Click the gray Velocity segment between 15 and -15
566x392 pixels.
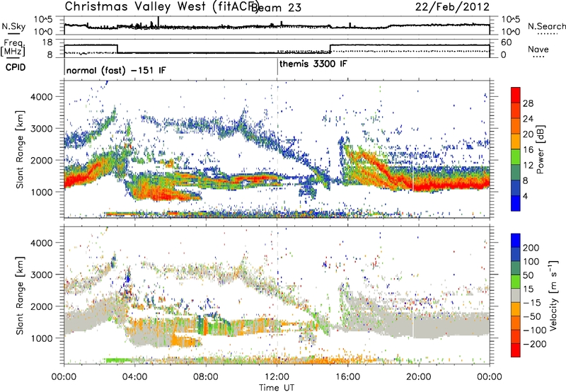516,295
